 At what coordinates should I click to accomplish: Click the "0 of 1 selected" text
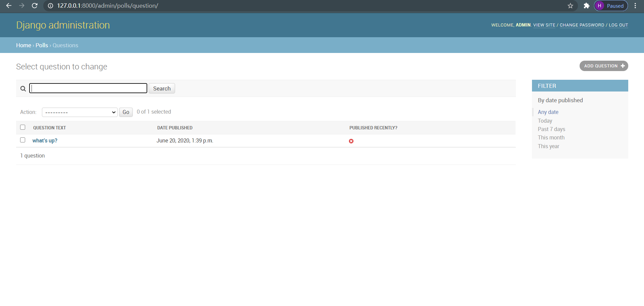154,112
